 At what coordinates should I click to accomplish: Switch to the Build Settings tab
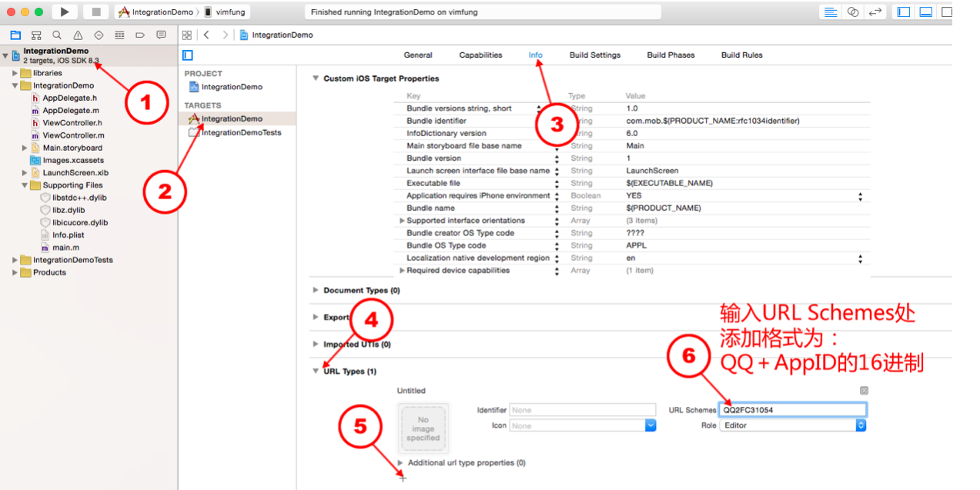click(595, 55)
